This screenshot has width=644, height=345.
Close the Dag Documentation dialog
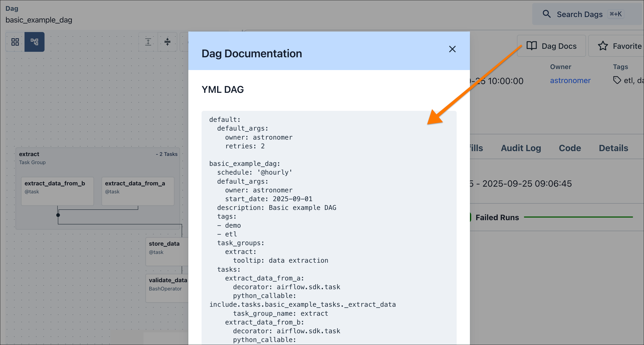click(x=452, y=49)
